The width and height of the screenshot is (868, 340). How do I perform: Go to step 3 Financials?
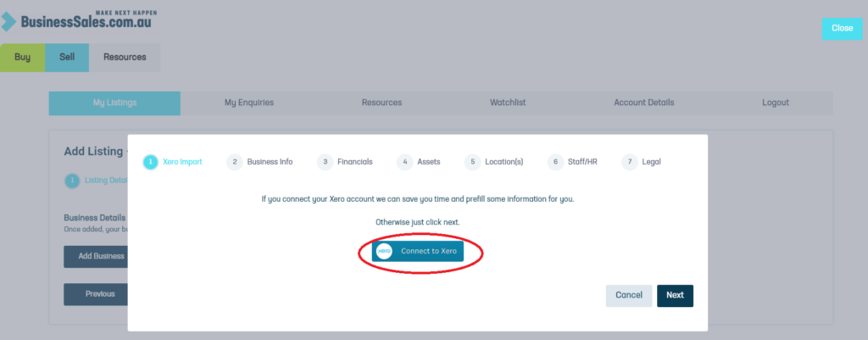[x=345, y=162]
